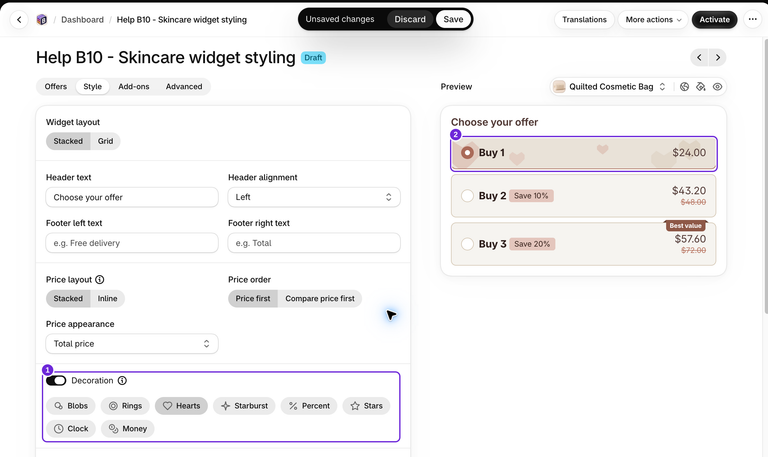Click the struck-through $72.00 price
The height and width of the screenshot is (457, 768).
click(x=694, y=250)
